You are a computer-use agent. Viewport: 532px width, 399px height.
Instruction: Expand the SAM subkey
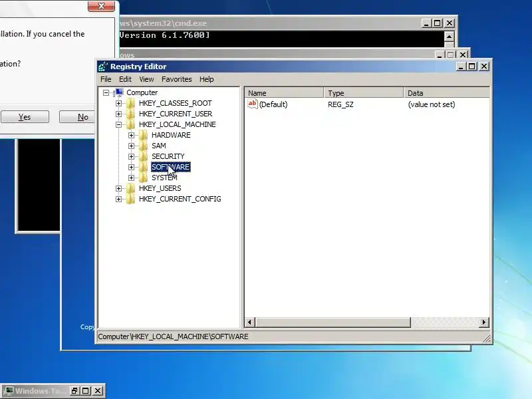pos(131,146)
